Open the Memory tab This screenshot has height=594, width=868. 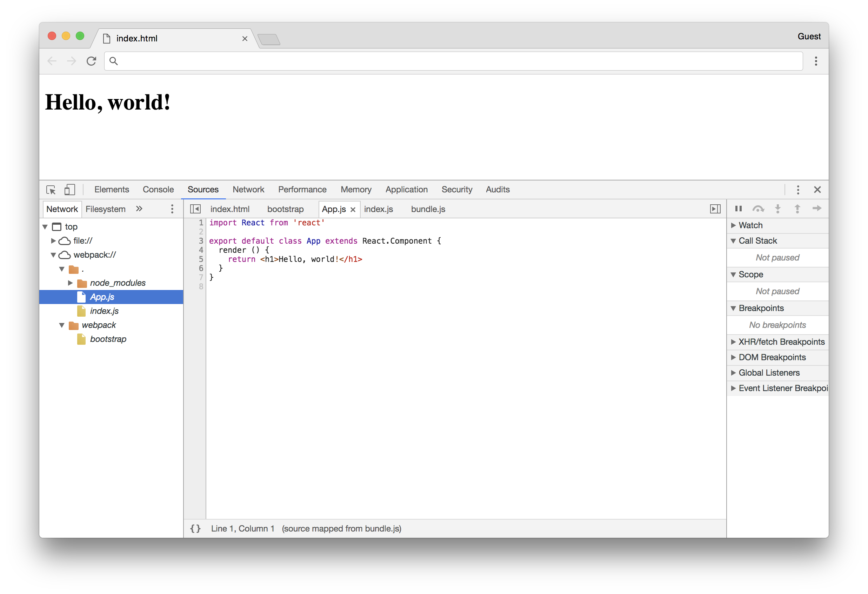coord(356,190)
